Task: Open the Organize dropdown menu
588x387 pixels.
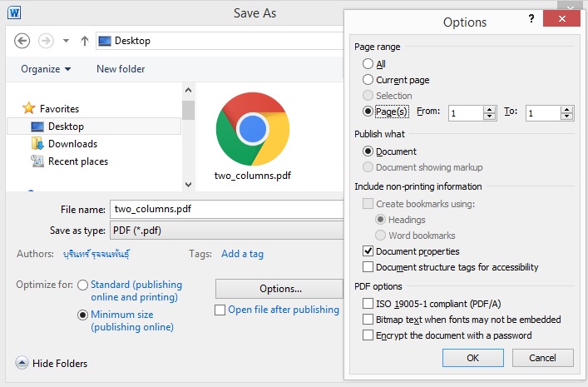Action: [x=46, y=69]
